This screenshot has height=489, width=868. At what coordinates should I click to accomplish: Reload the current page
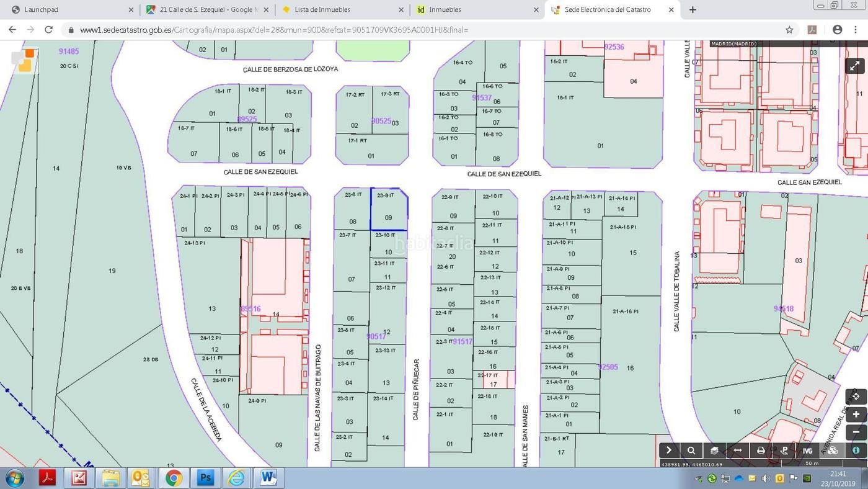coord(48,30)
